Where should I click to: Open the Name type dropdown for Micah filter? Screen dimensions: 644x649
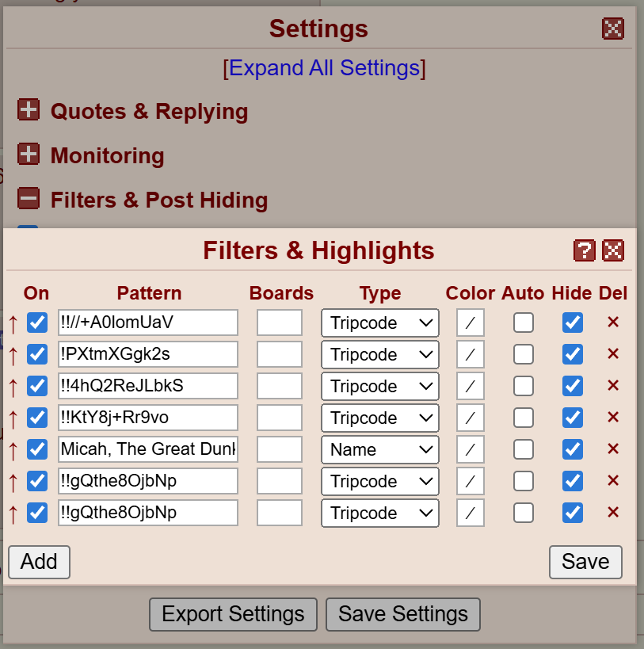pos(379,449)
